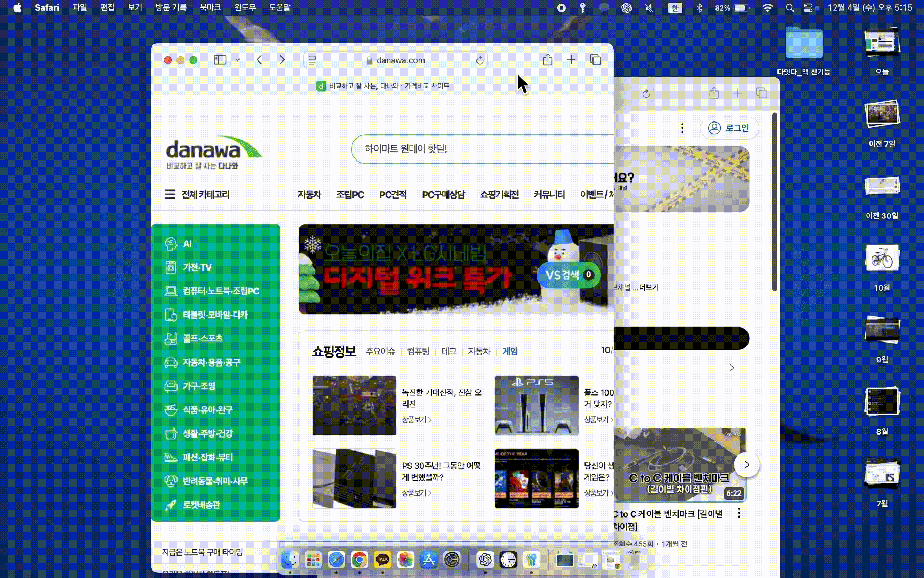Open options for the C to C 케이블 video
The width and height of the screenshot is (924, 578).
click(739, 513)
